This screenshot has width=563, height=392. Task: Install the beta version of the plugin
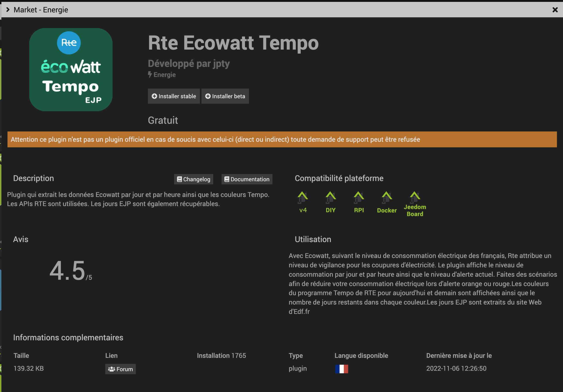tap(225, 96)
